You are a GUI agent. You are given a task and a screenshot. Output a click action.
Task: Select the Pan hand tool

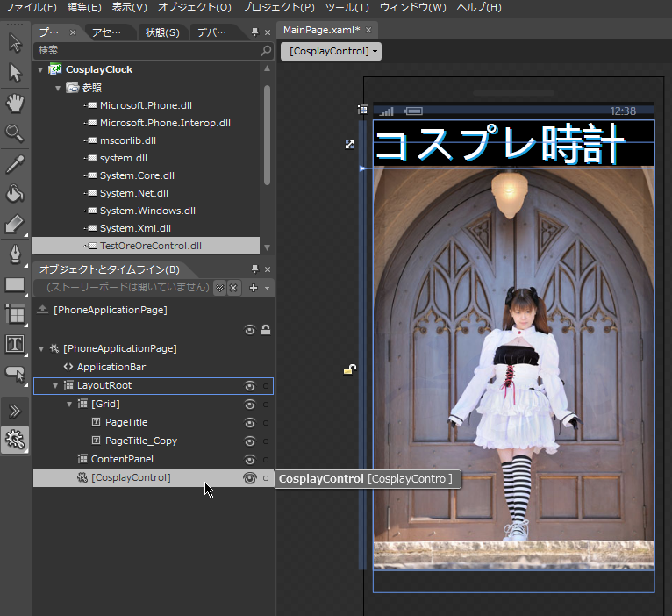[x=16, y=104]
